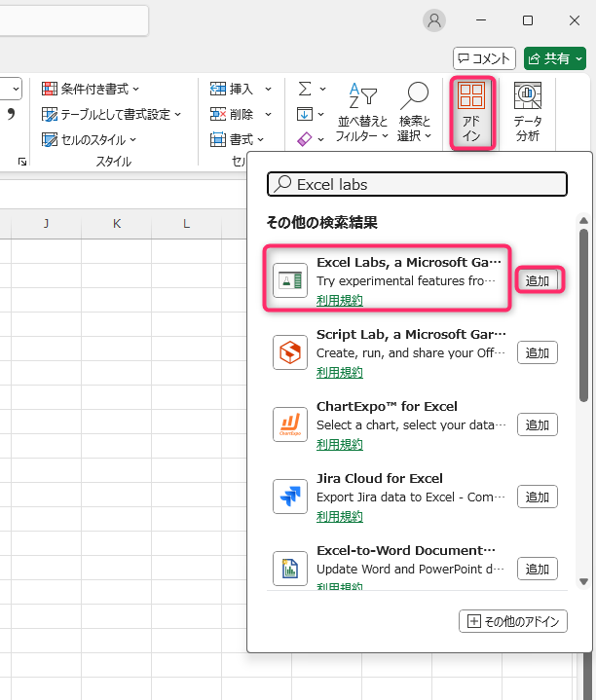Click the Script Lab add-in icon

[289, 352]
